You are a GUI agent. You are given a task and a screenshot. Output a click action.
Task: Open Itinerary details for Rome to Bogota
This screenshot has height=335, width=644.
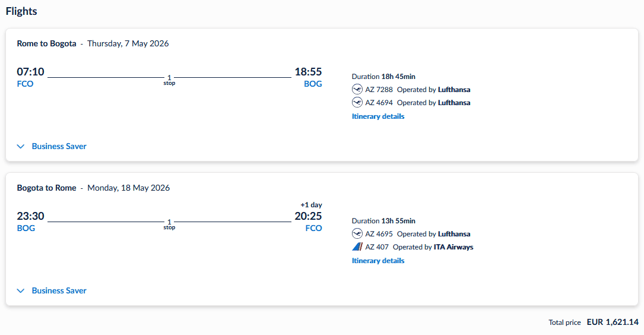(x=378, y=116)
